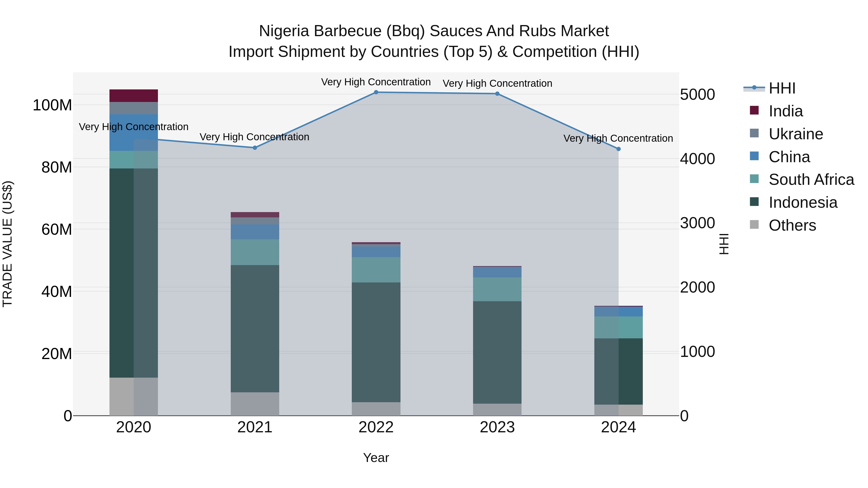Viewport: 868px width, 488px height.
Task: Toggle the HHI legend entry
Action: [770, 88]
